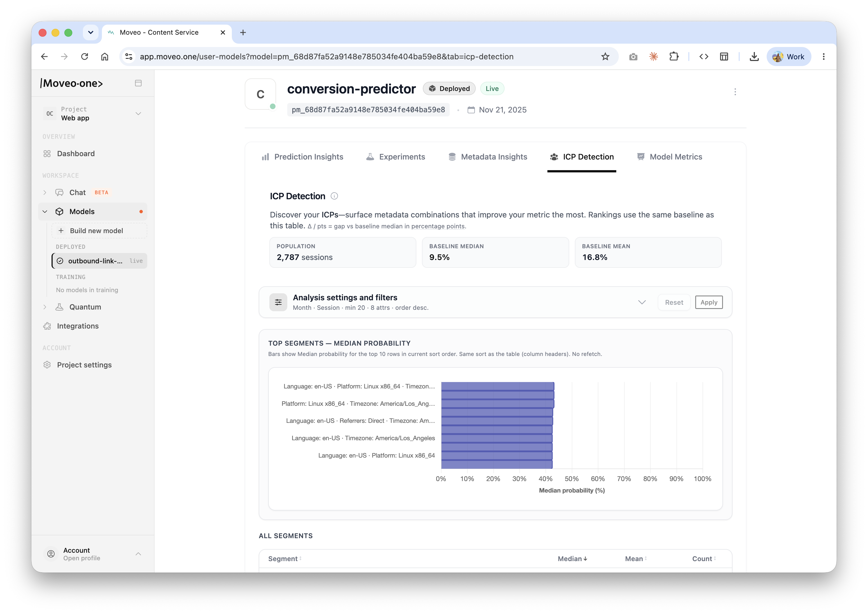This screenshot has width=868, height=614.
Task: Click the orange starburst extension icon
Action: pyautogui.click(x=653, y=56)
